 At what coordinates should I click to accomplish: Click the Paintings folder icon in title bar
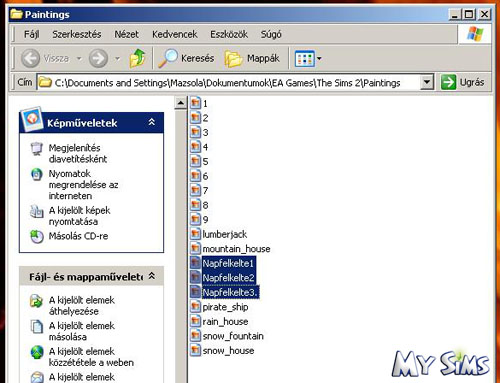(16, 14)
